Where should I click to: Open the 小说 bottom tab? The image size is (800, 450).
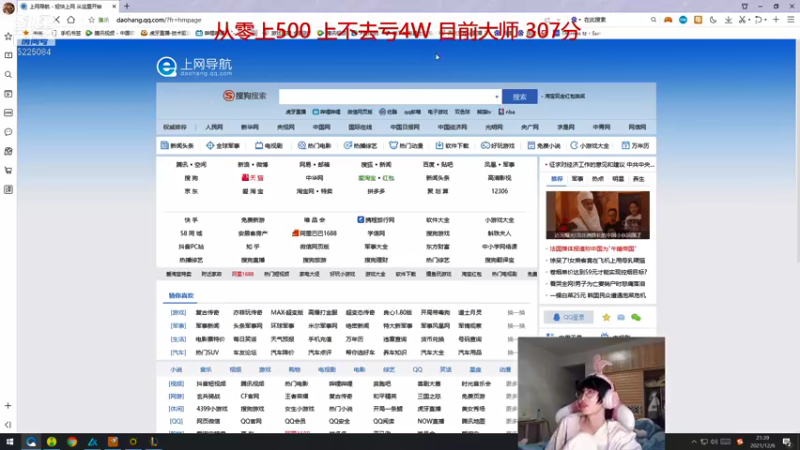(176, 369)
